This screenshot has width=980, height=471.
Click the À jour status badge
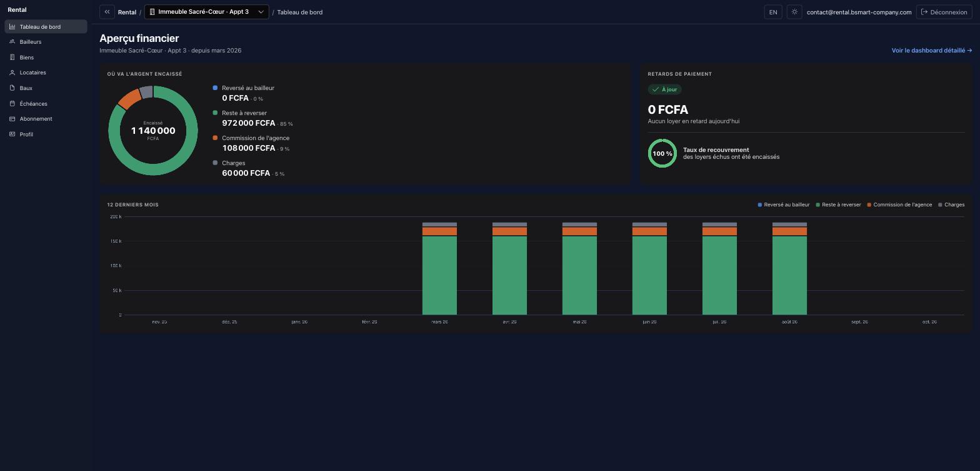pyautogui.click(x=664, y=89)
